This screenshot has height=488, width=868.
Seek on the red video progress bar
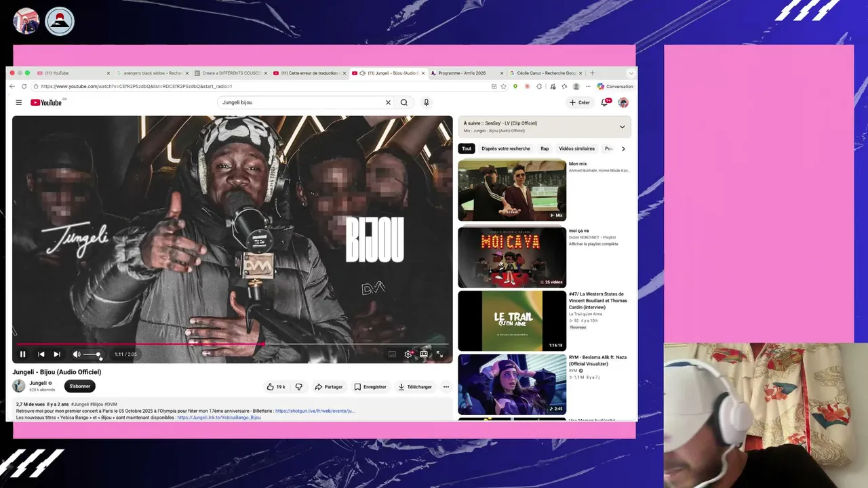233,344
